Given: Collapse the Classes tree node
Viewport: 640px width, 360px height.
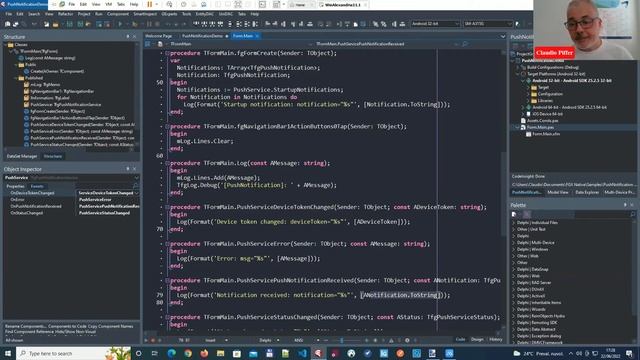Looking at the screenshot, I should coord(6,45).
